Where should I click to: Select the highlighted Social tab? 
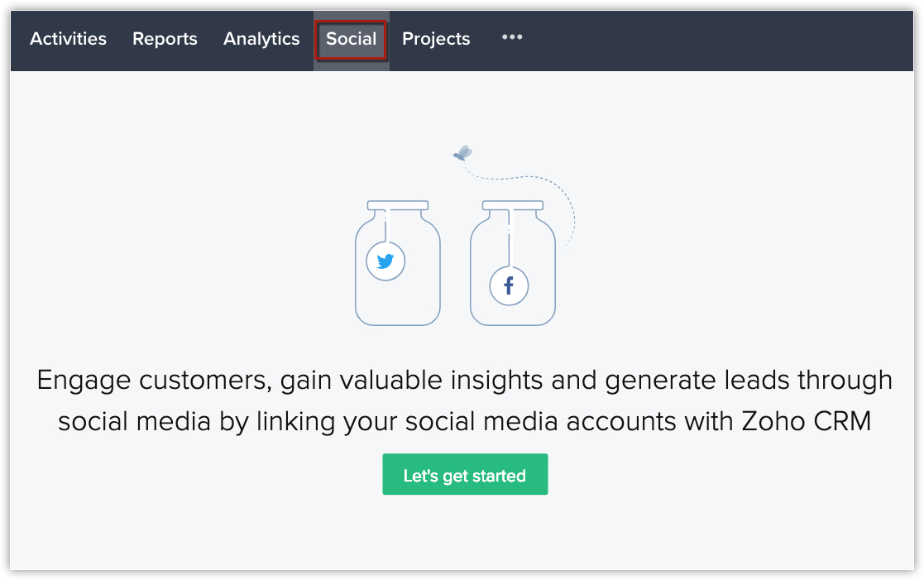351,39
